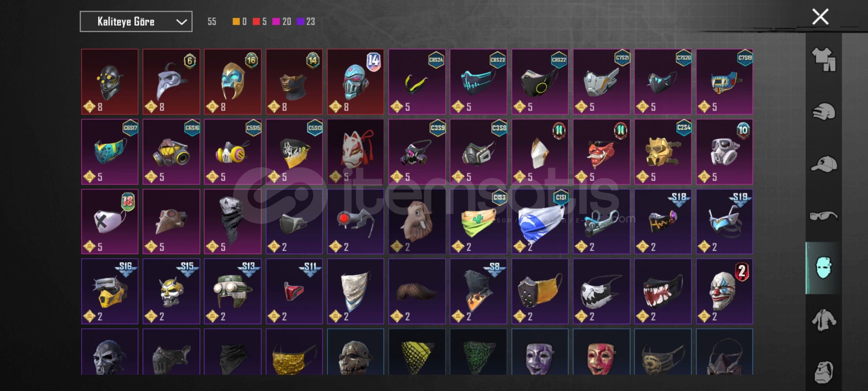Switch to the glasses category icon

click(824, 216)
